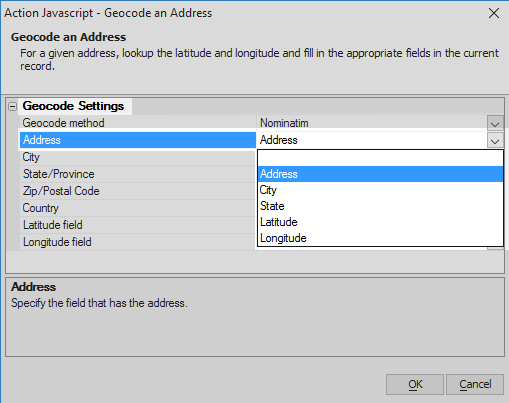Select the Country property row

point(138,208)
